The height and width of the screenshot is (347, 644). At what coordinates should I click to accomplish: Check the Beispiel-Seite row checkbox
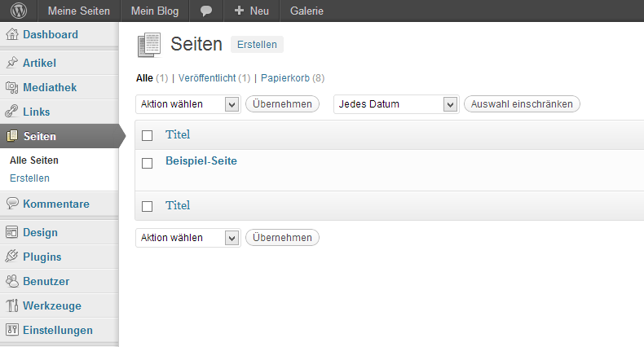pyautogui.click(x=147, y=163)
